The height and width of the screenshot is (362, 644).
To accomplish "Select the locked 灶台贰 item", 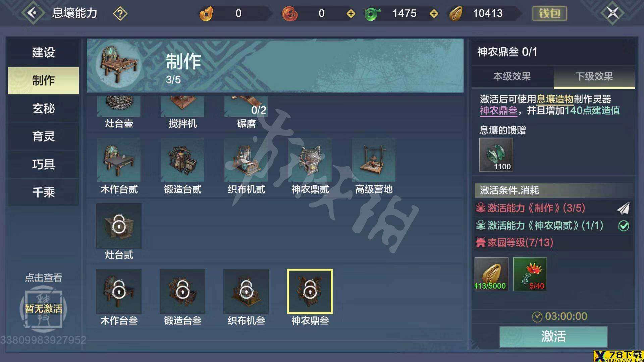I will point(119,226).
